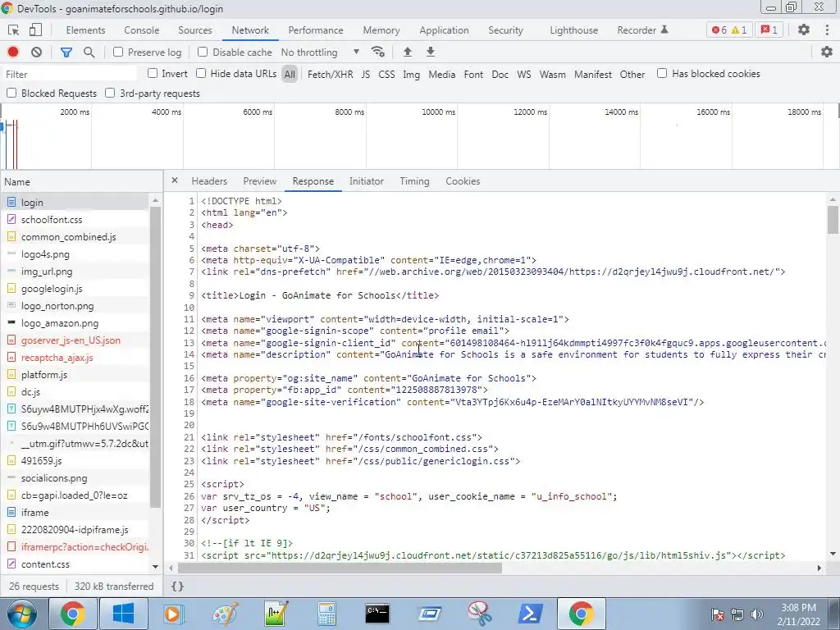Select the common_combined.js request
The image size is (840, 630).
(x=75, y=237)
